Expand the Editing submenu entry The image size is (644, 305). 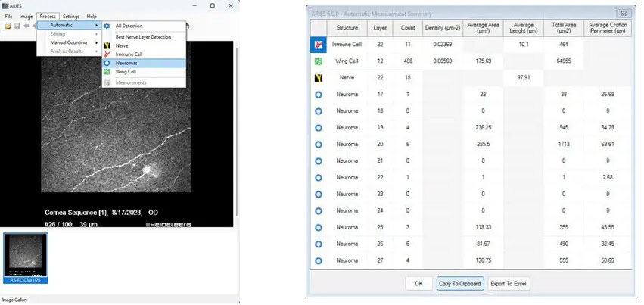69,33
